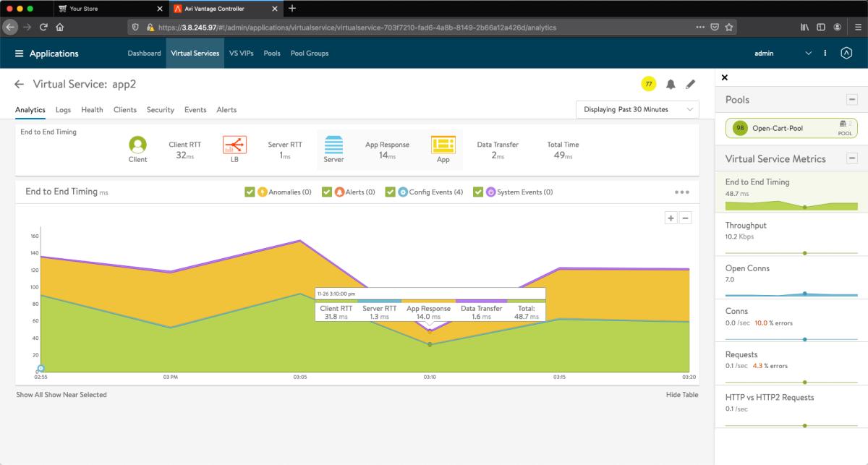Switch to the Logs tab
This screenshot has height=465, width=868.
63,110
